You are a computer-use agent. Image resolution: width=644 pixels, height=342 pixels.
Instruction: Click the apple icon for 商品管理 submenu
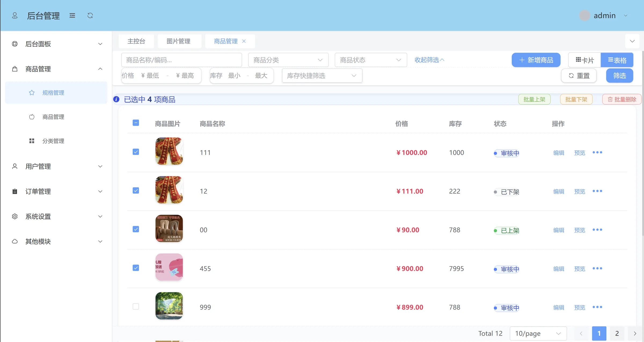tap(32, 117)
